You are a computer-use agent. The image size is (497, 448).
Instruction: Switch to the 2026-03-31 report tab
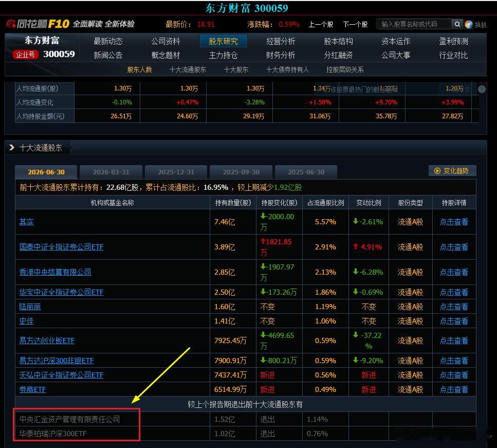[x=111, y=172]
